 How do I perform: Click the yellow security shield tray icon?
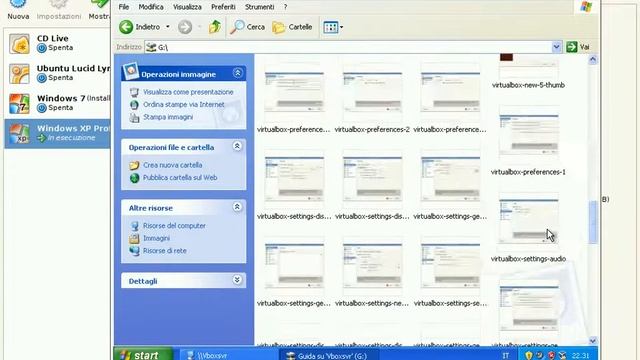[529, 356]
